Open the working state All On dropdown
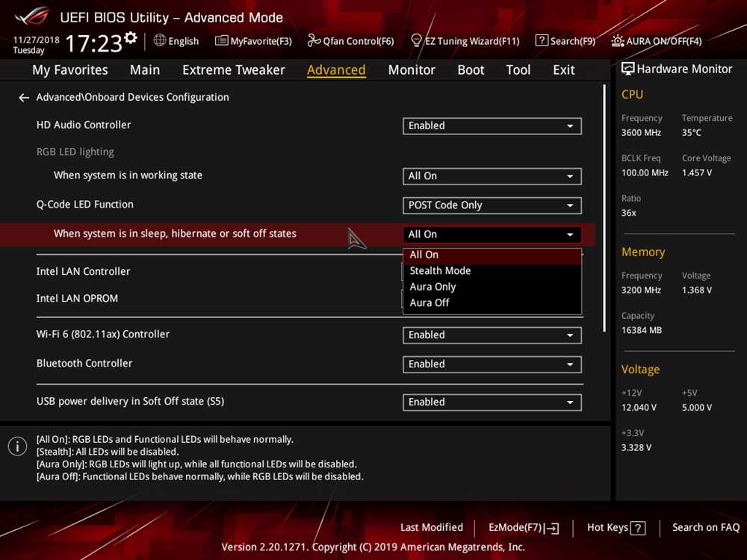The width and height of the screenshot is (747, 560). 492,176
